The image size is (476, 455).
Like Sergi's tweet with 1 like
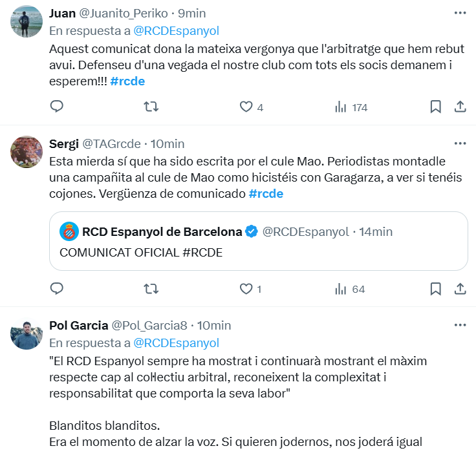tap(246, 289)
